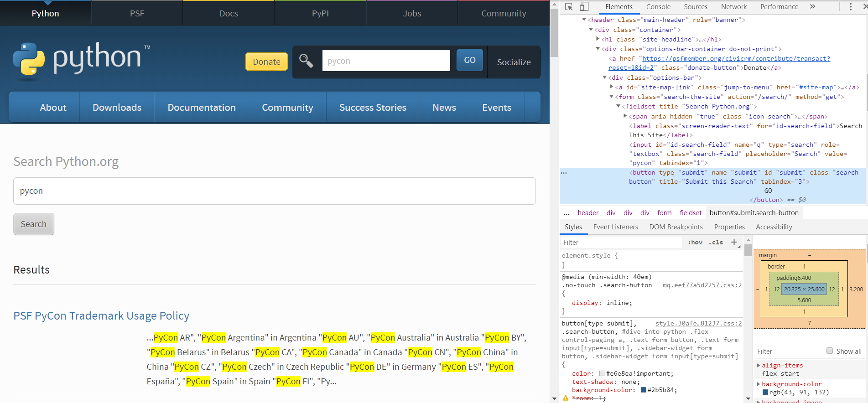Collapse the header main-header node
Screen dimensions: 868x403
(x=584, y=20)
